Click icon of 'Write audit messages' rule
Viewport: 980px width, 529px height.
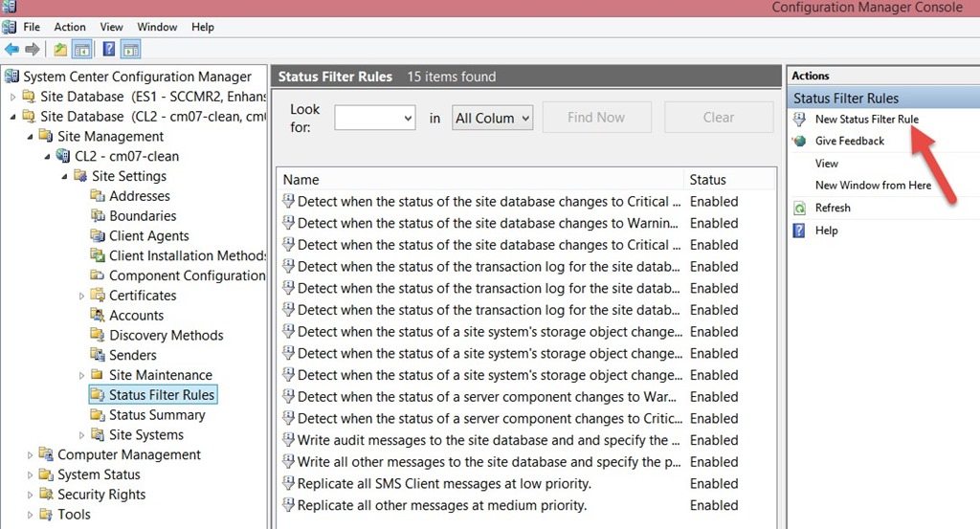288,440
